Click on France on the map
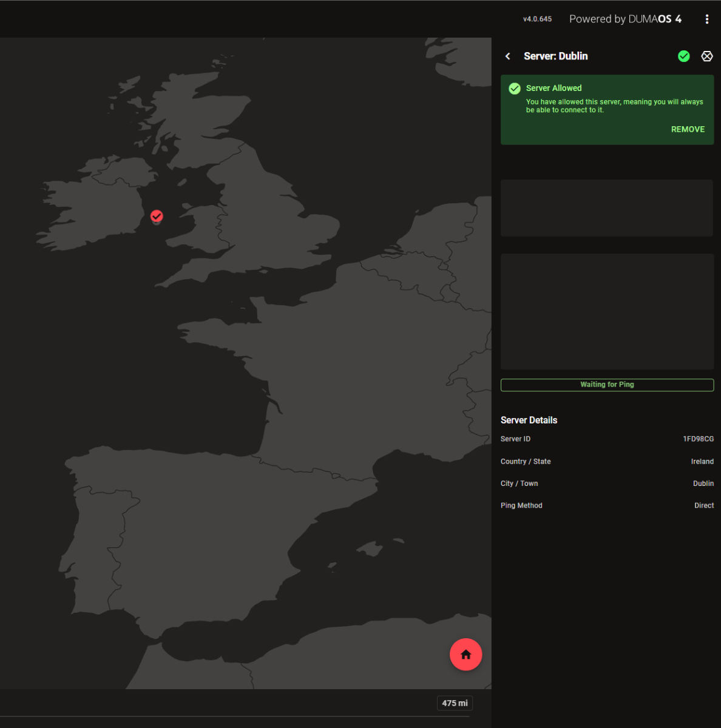Image resolution: width=721 pixels, height=728 pixels. (x=340, y=376)
